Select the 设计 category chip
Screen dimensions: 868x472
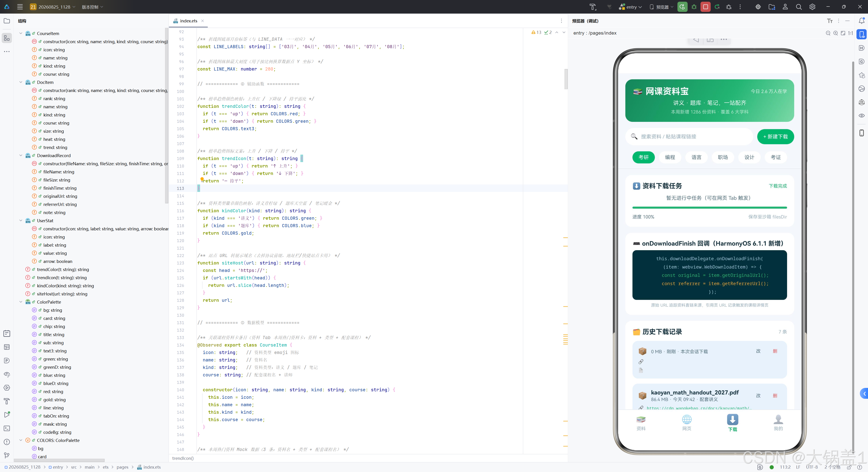[x=749, y=157]
